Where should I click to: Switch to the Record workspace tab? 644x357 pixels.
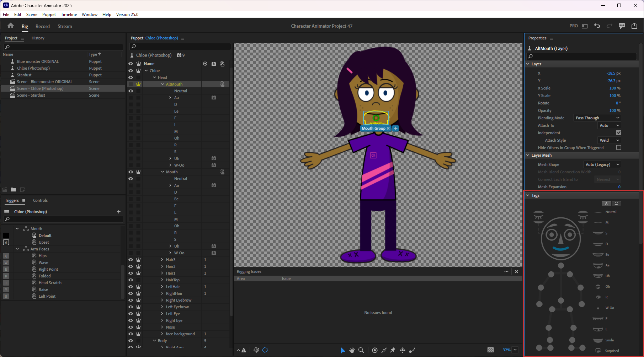click(43, 26)
